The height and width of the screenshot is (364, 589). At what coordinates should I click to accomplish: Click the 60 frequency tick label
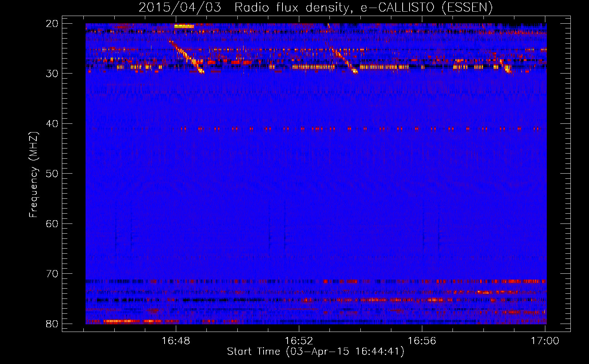pos(52,223)
